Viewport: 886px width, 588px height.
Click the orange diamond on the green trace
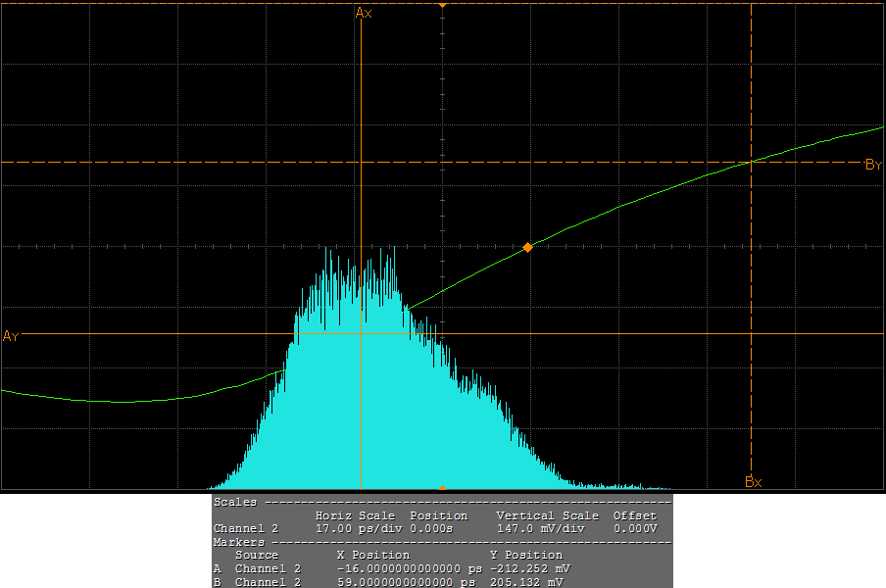pos(527,248)
